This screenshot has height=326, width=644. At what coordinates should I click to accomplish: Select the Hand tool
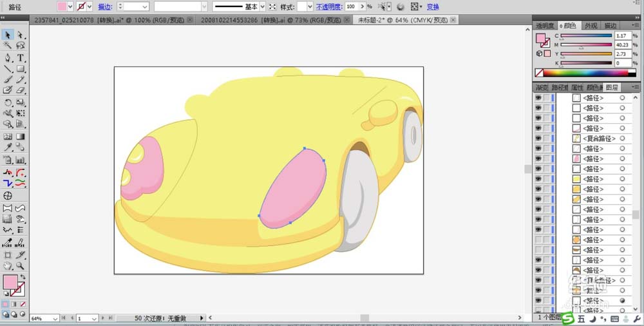pos(8,265)
